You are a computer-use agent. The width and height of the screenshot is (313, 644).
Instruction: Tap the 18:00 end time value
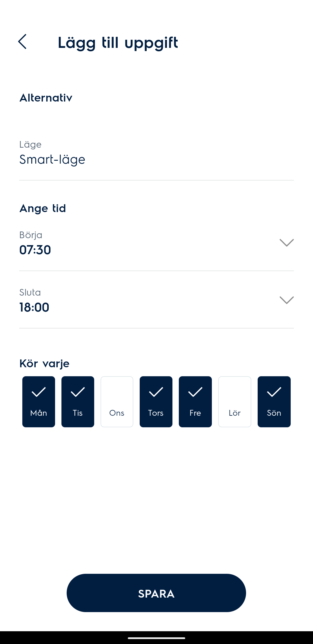pos(34,307)
